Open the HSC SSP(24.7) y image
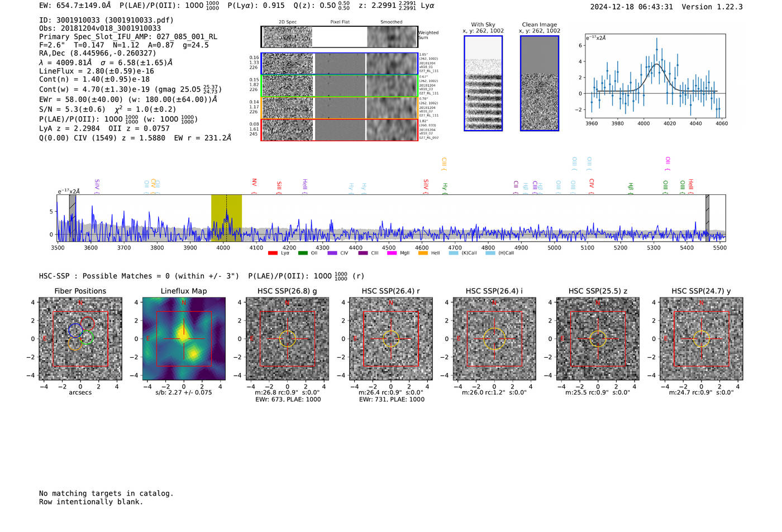 point(702,339)
